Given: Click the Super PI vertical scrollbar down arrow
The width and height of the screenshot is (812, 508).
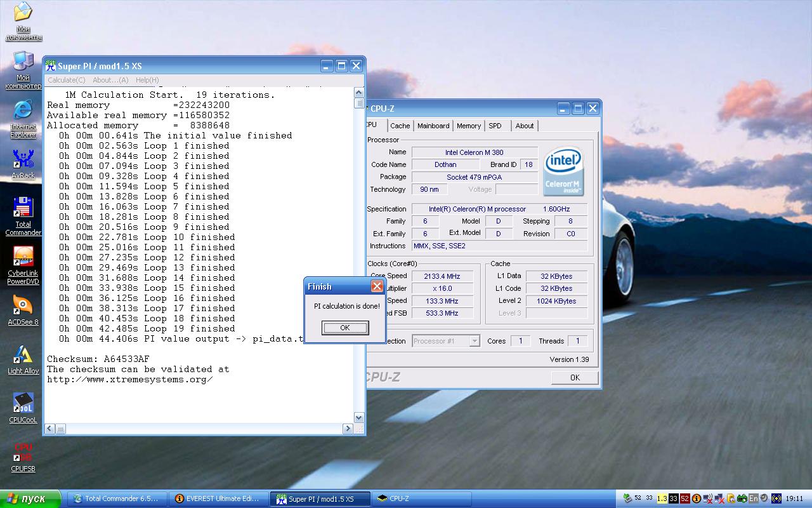Looking at the screenshot, I should (359, 418).
